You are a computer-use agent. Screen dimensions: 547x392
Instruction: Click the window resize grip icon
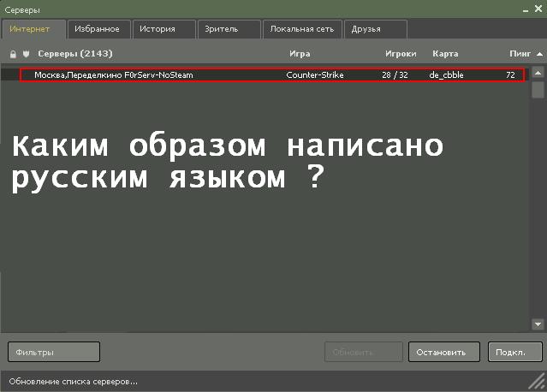(x=538, y=381)
